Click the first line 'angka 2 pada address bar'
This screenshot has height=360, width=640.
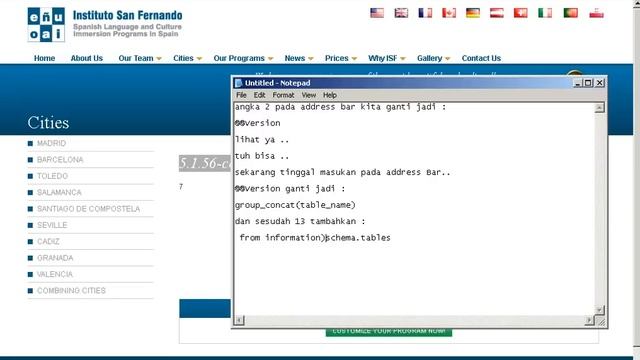pos(340,107)
